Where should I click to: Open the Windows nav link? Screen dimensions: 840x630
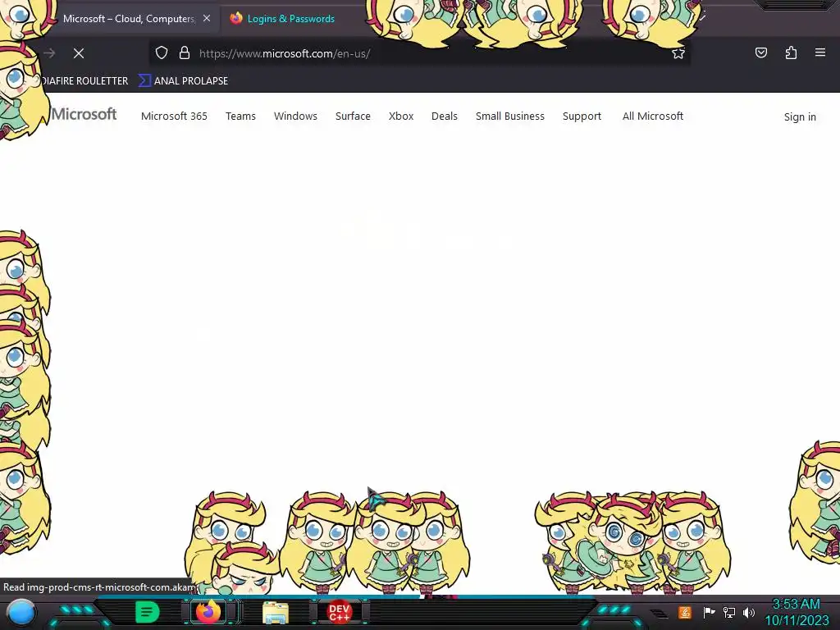[295, 116]
